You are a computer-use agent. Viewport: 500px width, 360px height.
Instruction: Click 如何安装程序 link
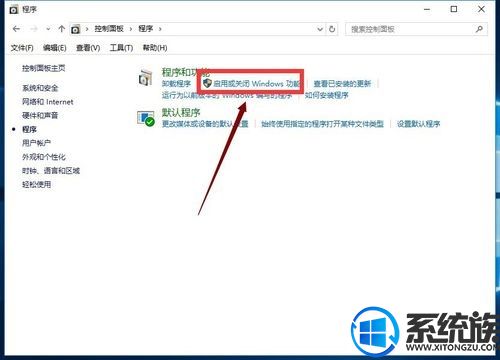click(327, 95)
